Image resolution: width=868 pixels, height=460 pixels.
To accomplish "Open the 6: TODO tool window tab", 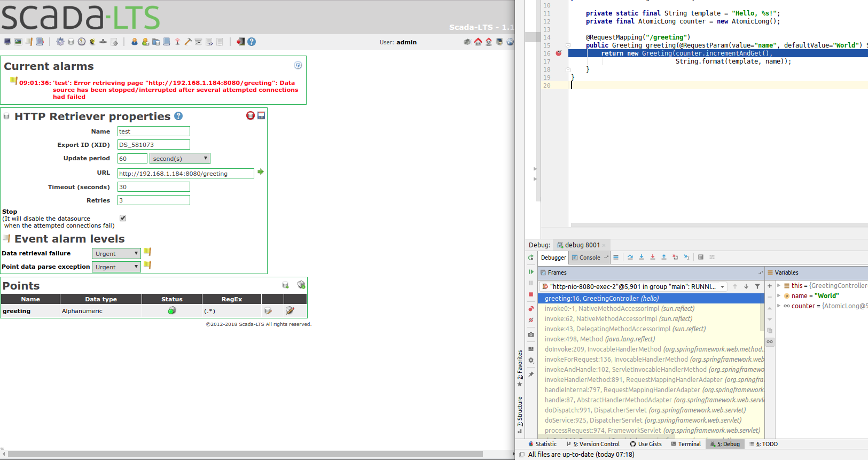I will [x=763, y=444].
